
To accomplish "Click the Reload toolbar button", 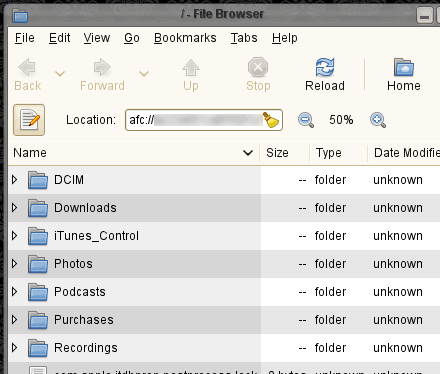I will 325,75.
